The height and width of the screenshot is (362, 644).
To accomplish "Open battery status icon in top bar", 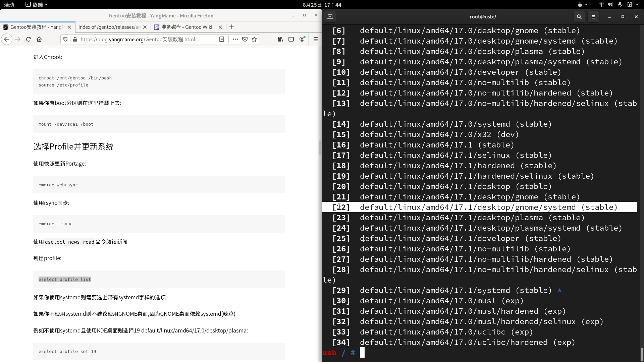I will pos(630,5).
